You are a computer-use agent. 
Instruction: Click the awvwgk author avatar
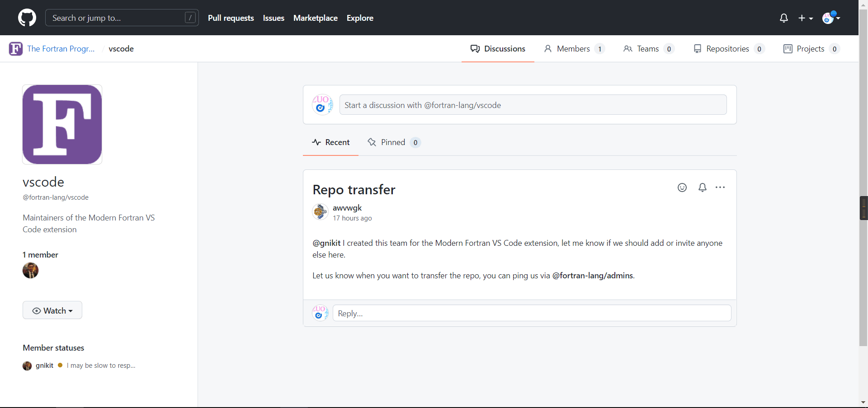321,211
